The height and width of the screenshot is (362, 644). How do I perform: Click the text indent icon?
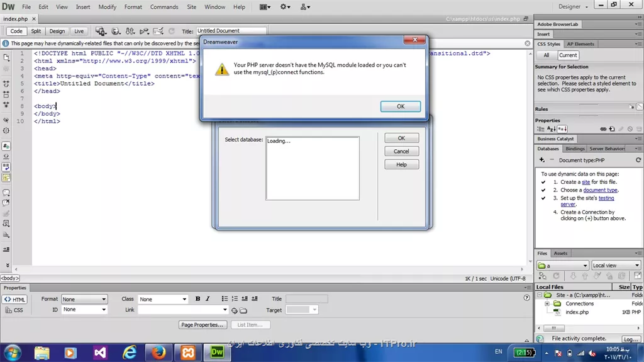tap(255, 298)
